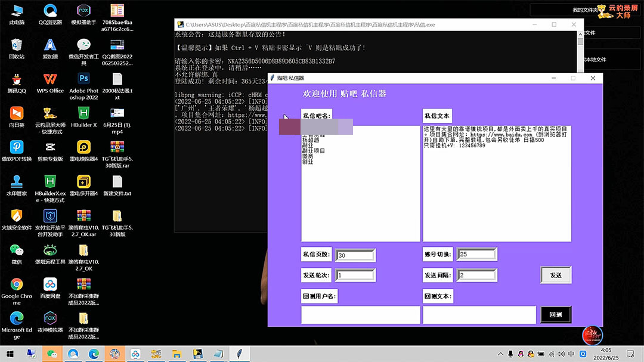
Task: Click the 私信页数 input field
Action: (355, 255)
